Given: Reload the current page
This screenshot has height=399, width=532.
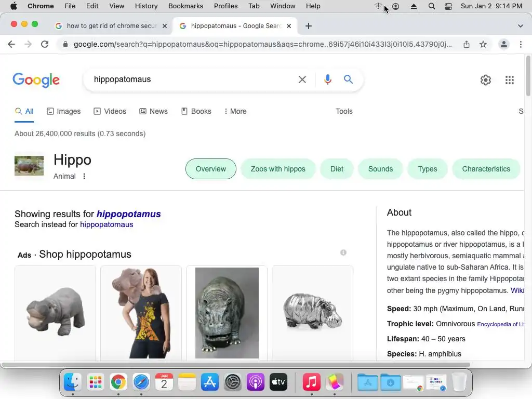Looking at the screenshot, I should 45,44.
